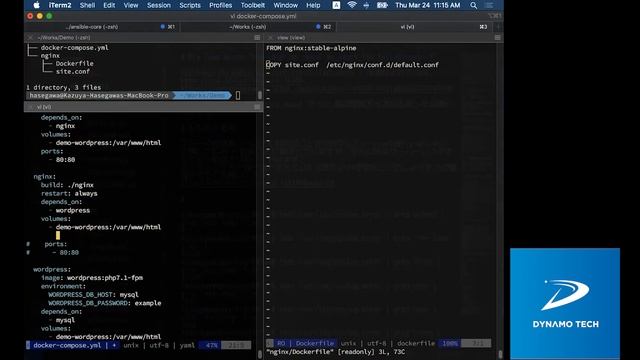Open the vi (vi) pane menu icon
Screen dimensions: 640x360
pos(257,107)
